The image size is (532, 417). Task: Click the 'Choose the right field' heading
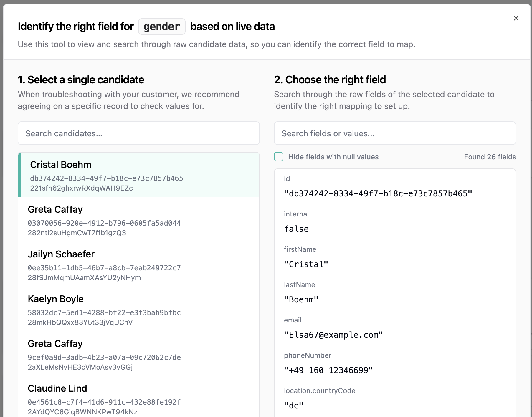click(x=330, y=80)
